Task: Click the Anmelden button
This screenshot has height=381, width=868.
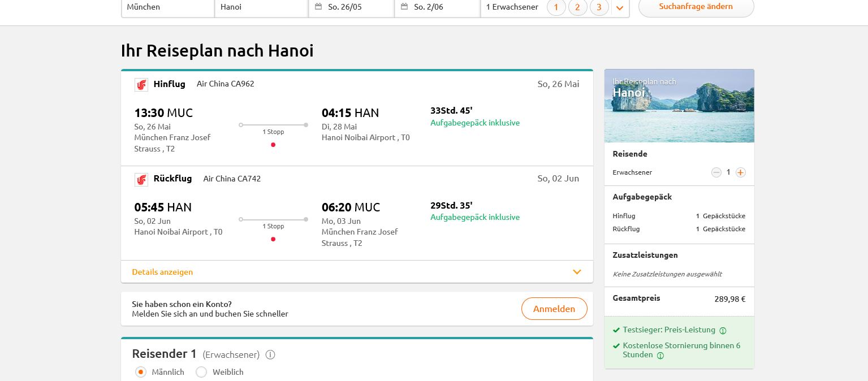Action: click(x=554, y=309)
